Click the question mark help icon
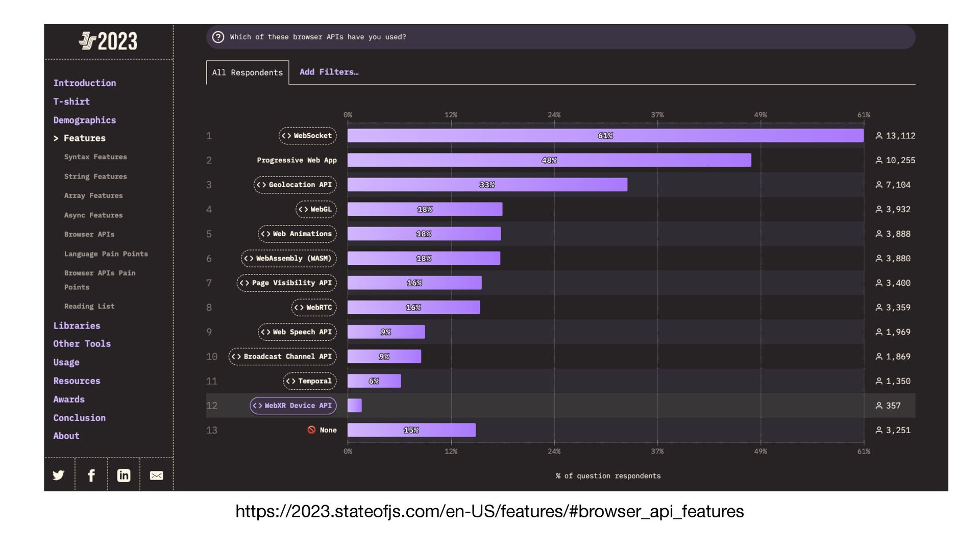Screen dimensions: 980x551 218,37
